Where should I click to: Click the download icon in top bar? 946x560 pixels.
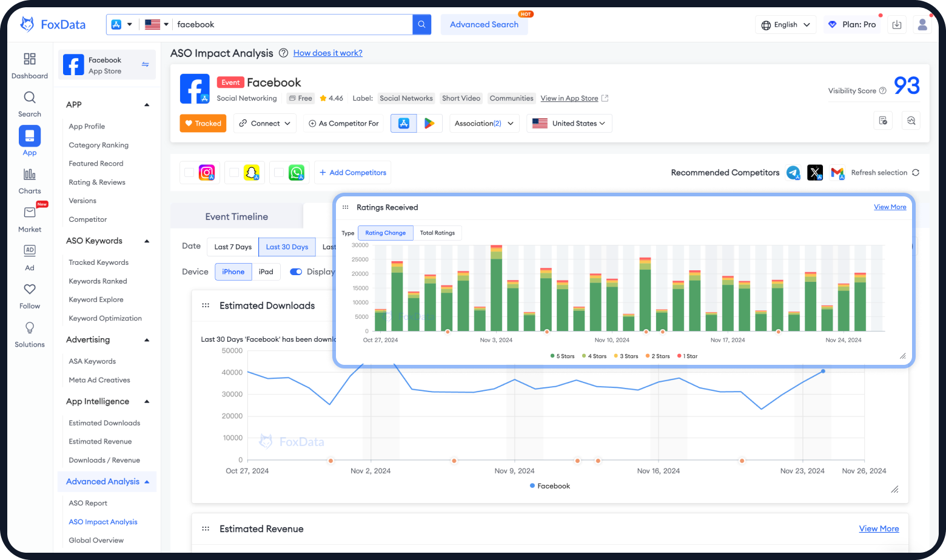tap(897, 25)
